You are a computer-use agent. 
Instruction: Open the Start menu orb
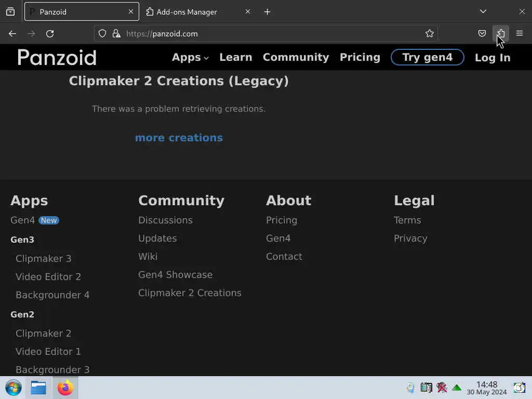click(x=14, y=388)
